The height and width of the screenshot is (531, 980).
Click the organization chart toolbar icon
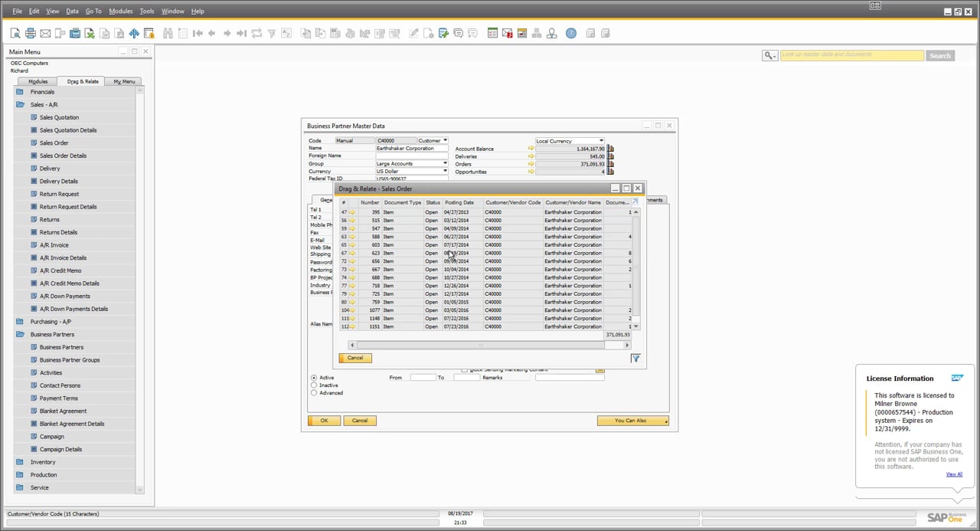(x=537, y=33)
